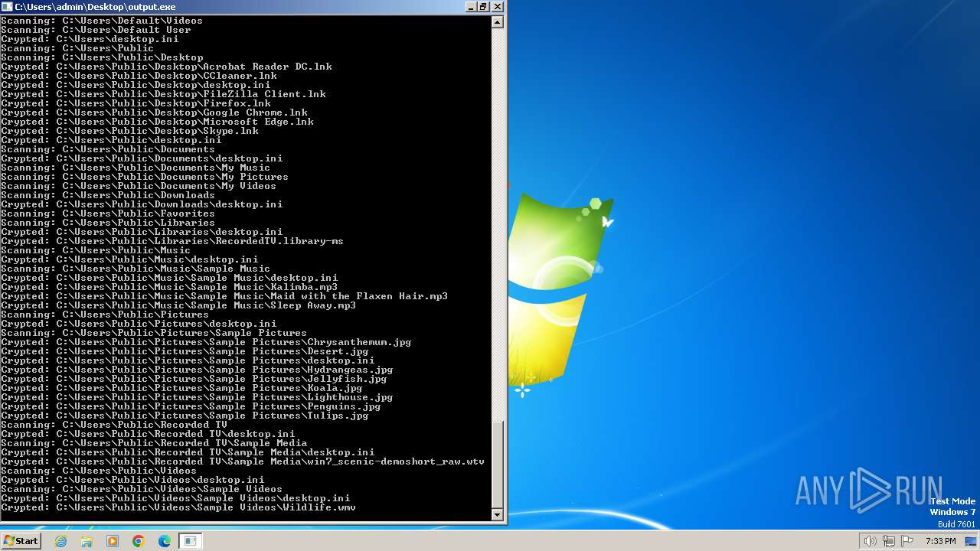Maximize the output.exe console window

(x=484, y=6)
